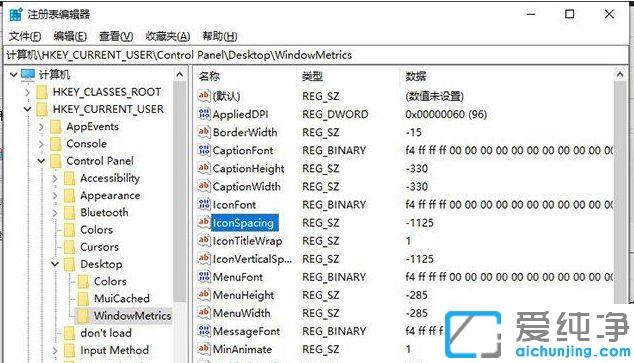Select the MinAnimate string icon
634x363 pixels.
coord(204,349)
